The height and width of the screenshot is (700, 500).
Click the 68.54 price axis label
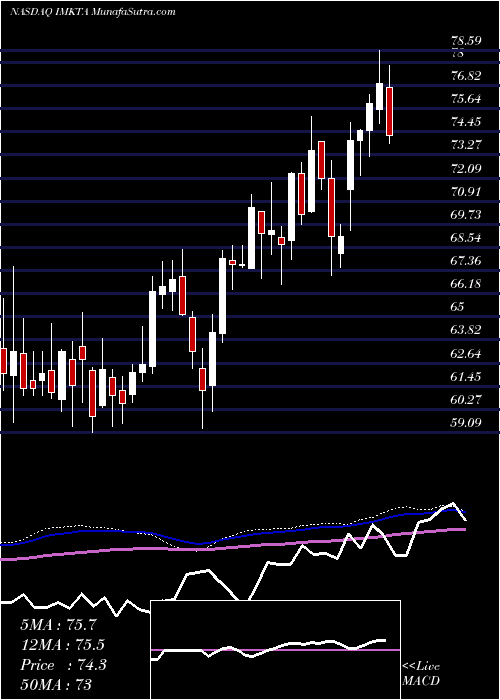click(x=466, y=238)
